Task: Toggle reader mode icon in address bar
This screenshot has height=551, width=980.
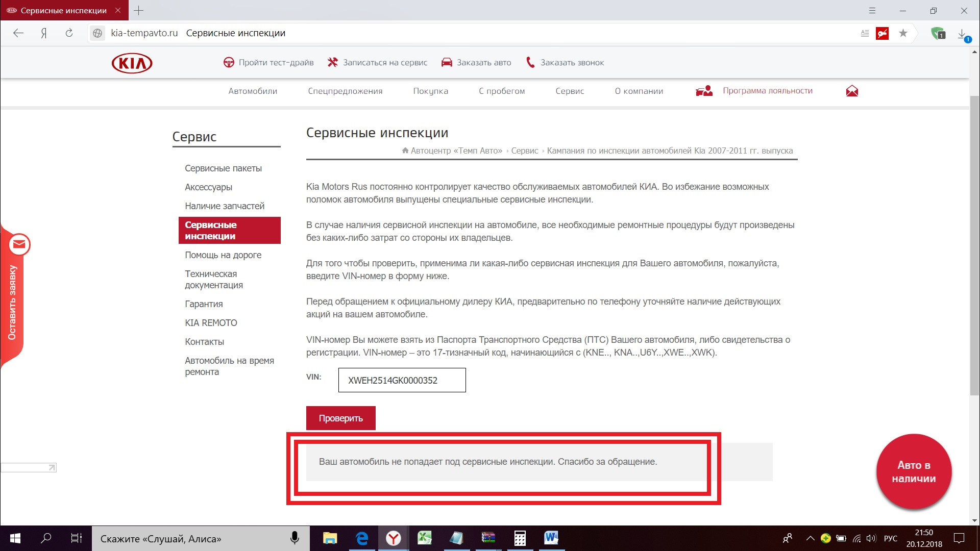Action: (x=865, y=33)
